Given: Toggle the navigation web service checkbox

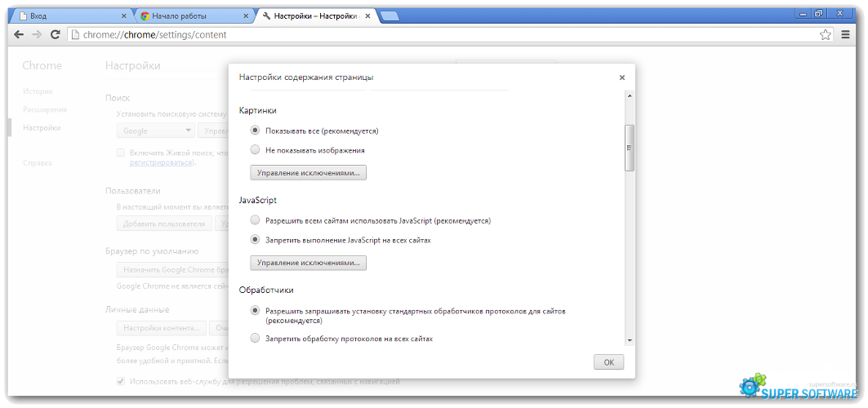Looking at the screenshot, I should point(121,381).
